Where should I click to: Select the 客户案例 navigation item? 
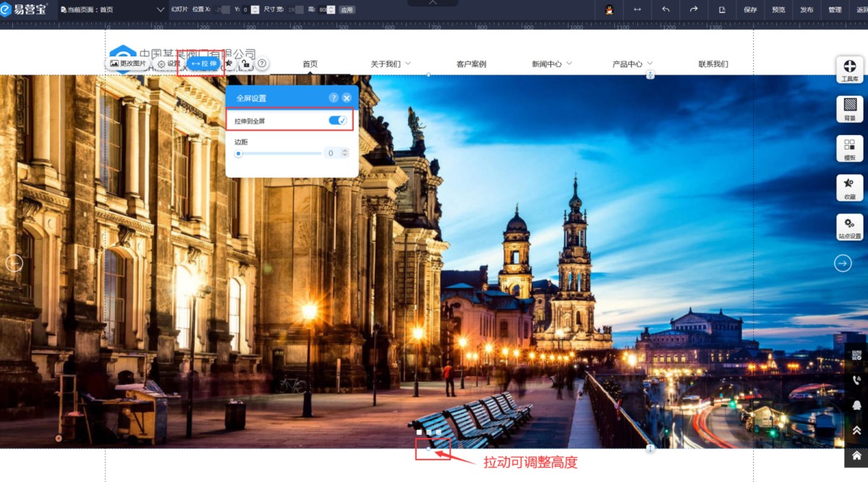click(471, 64)
